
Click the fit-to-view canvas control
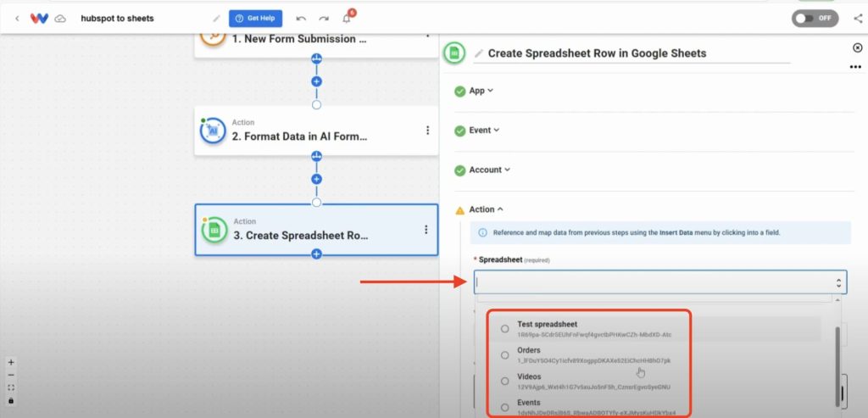coord(11,388)
